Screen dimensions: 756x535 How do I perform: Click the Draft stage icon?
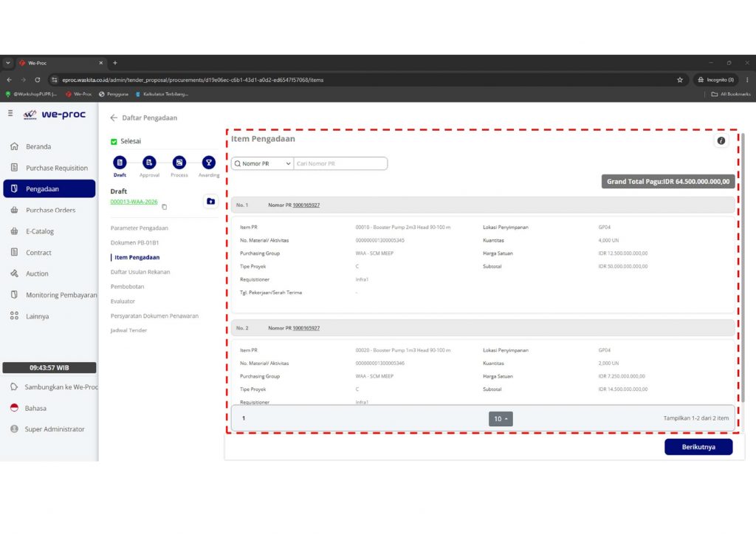tap(120, 163)
